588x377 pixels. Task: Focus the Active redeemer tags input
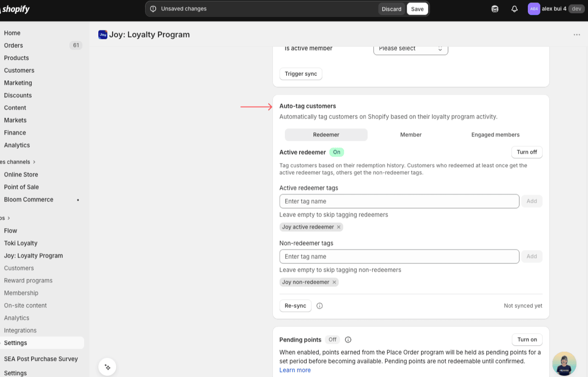(x=399, y=201)
